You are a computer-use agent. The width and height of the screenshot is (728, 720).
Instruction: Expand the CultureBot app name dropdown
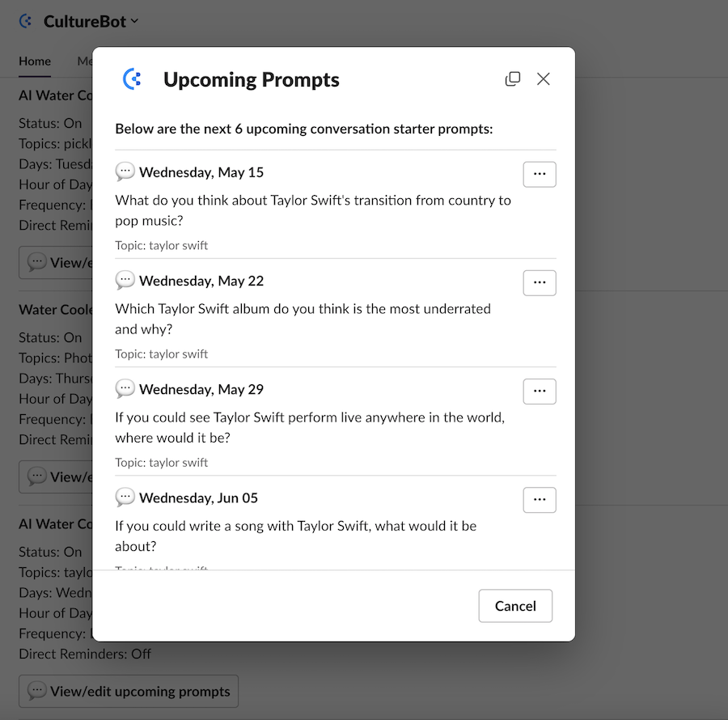click(134, 21)
